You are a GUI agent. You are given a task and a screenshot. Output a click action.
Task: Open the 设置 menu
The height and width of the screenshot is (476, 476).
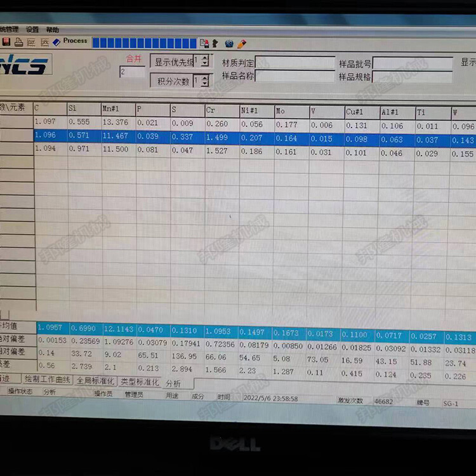[32, 29]
